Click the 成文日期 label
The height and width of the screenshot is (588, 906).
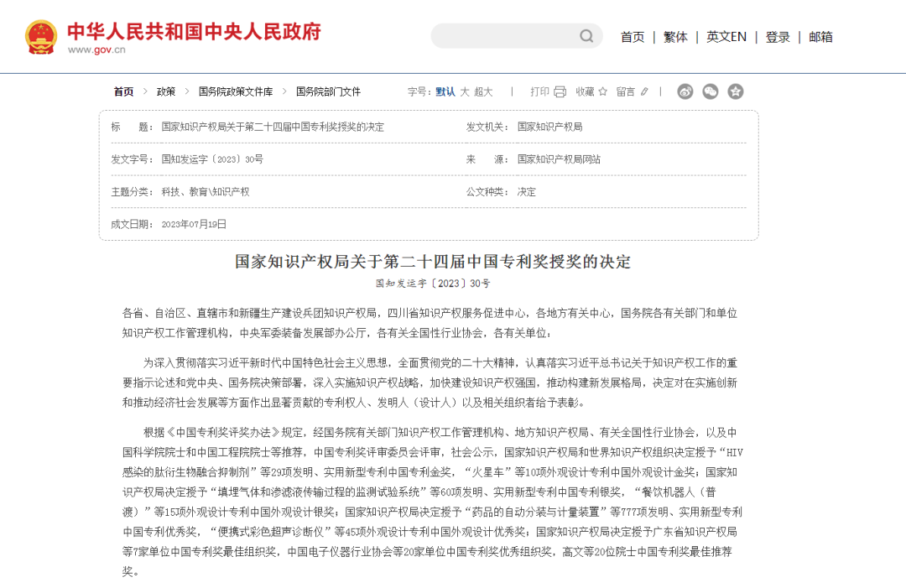(132, 224)
